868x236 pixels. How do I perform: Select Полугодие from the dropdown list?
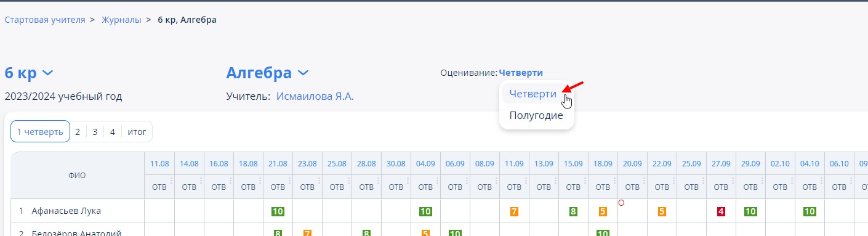click(x=536, y=115)
